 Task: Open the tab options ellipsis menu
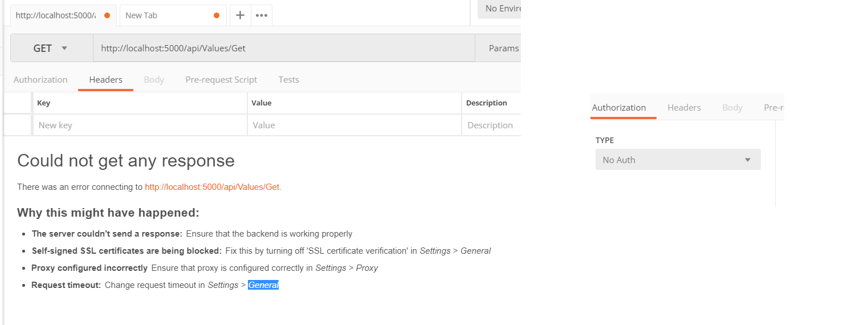[x=262, y=15]
